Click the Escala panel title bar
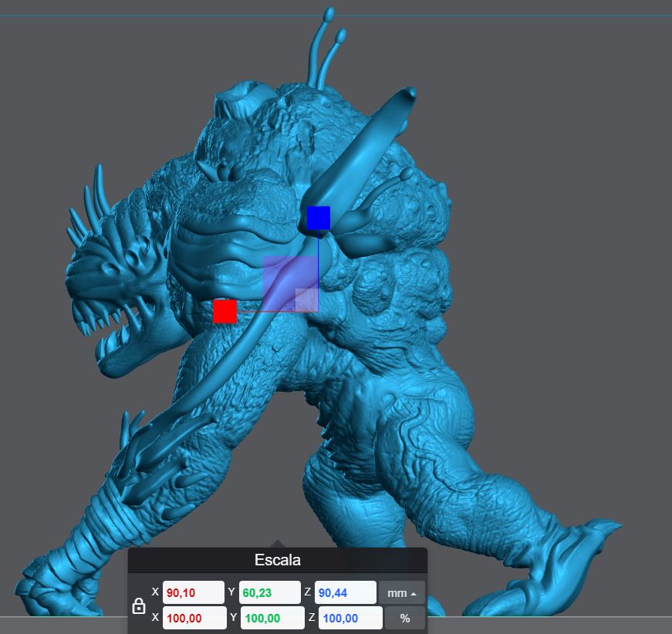The height and width of the screenshot is (634, 672). pos(277,560)
